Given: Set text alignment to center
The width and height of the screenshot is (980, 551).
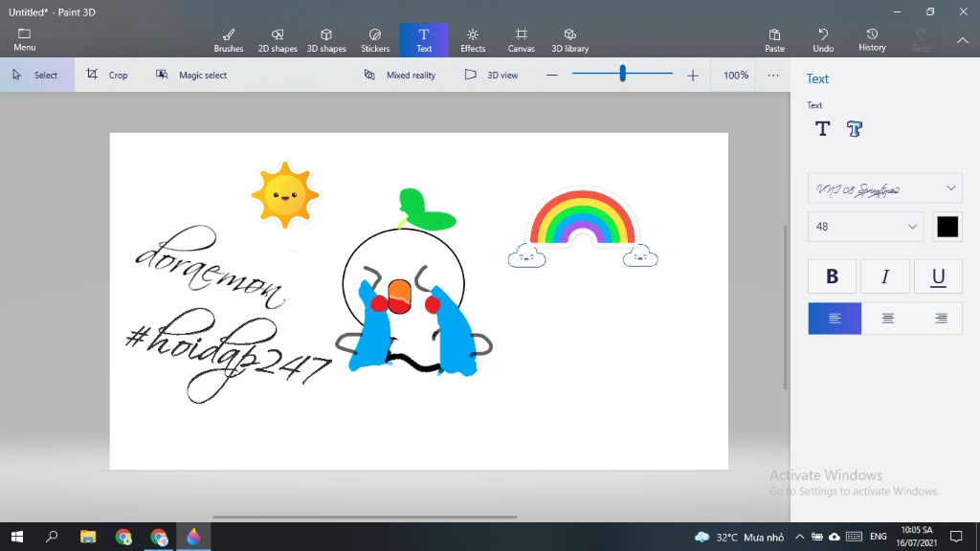Looking at the screenshot, I should 887,319.
